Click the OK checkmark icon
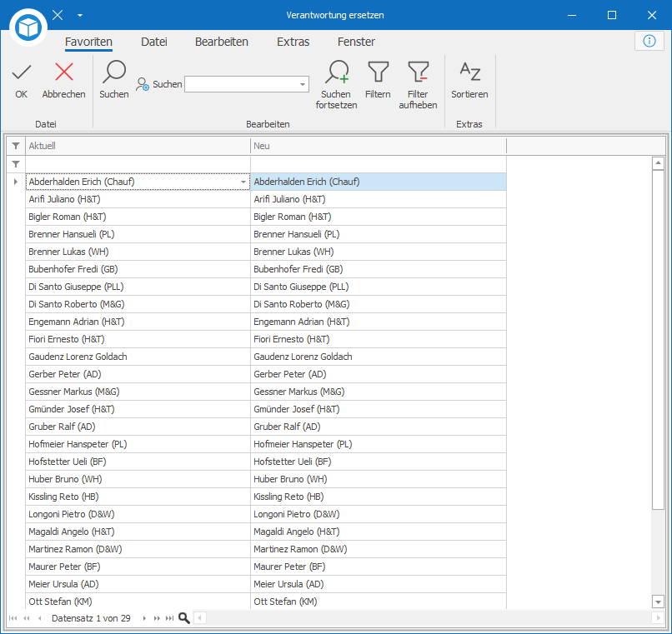This screenshot has height=634, width=672. tap(22, 72)
